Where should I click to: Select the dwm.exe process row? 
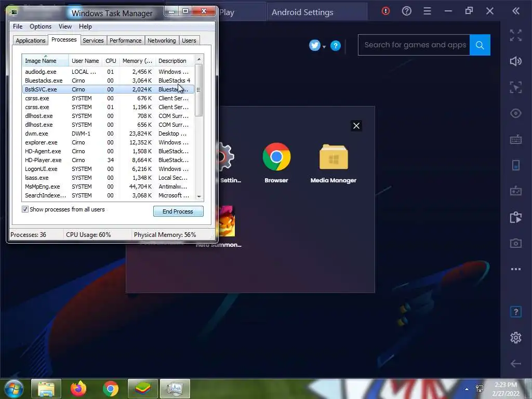[x=108, y=134]
